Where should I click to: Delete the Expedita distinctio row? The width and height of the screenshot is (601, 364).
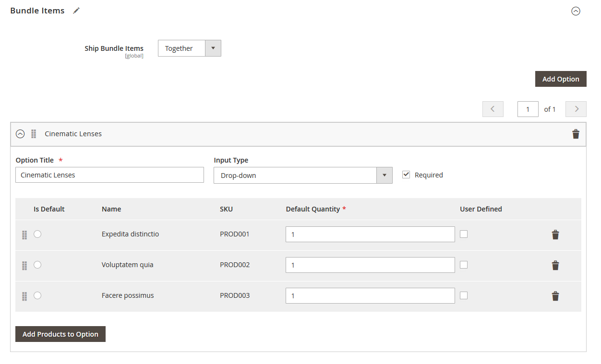click(555, 235)
